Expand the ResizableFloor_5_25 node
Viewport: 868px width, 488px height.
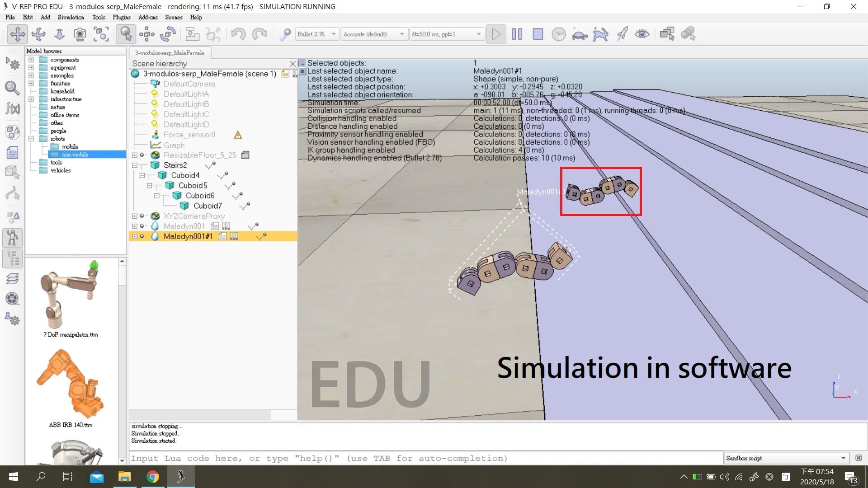tap(135, 155)
